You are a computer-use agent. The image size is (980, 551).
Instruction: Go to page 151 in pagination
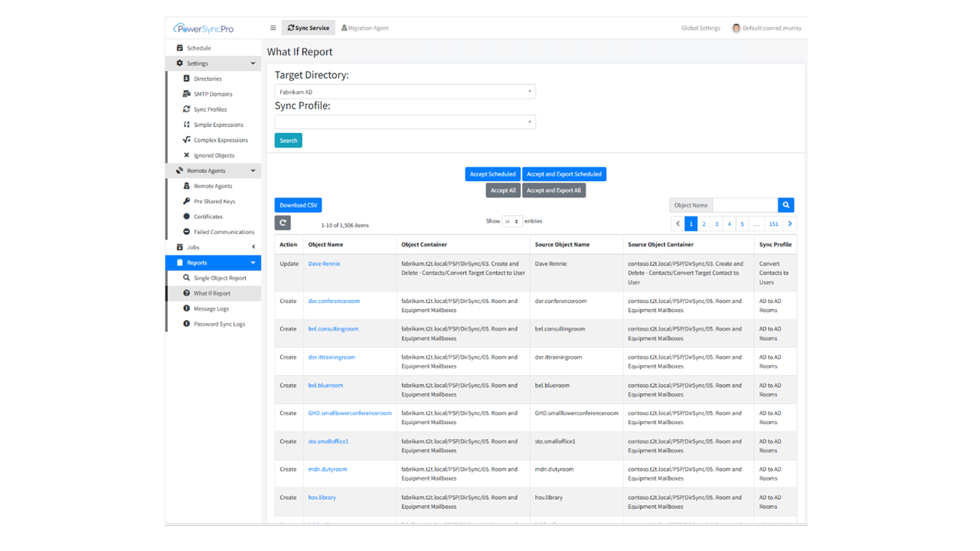(773, 224)
